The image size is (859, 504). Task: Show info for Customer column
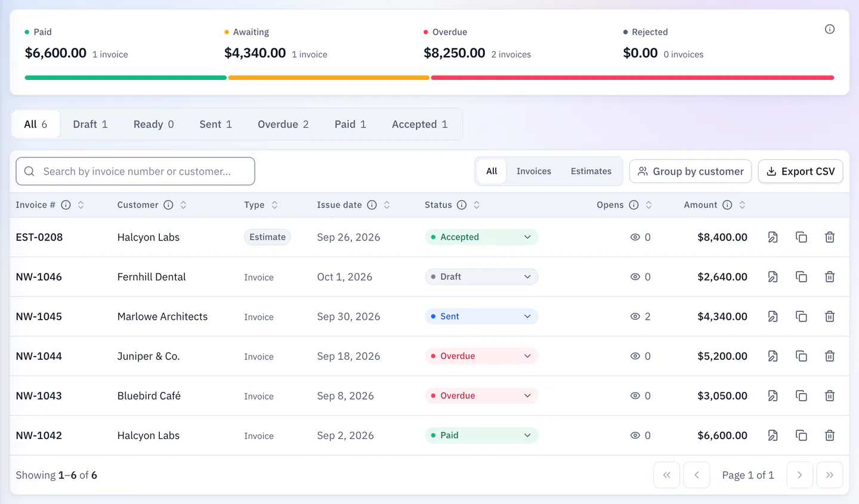168,205
